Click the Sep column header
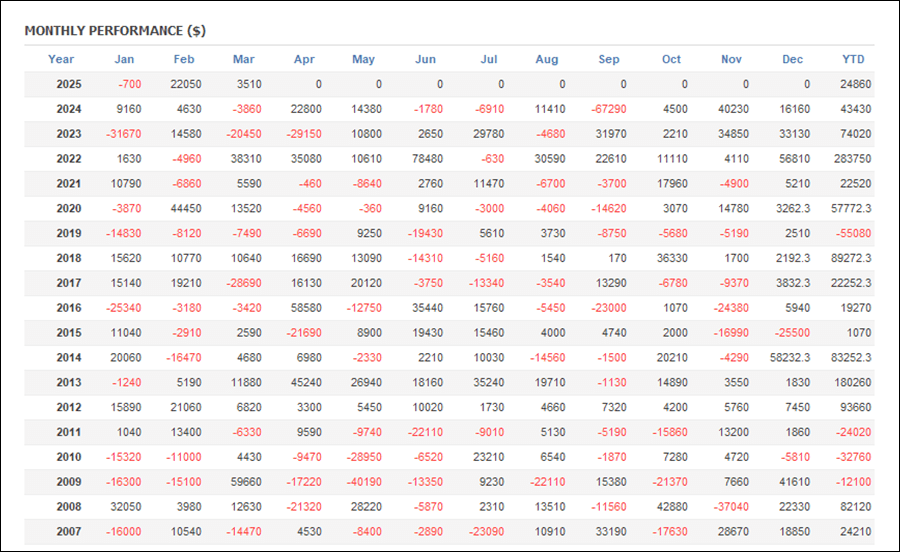The image size is (900, 552). [608, 59]
